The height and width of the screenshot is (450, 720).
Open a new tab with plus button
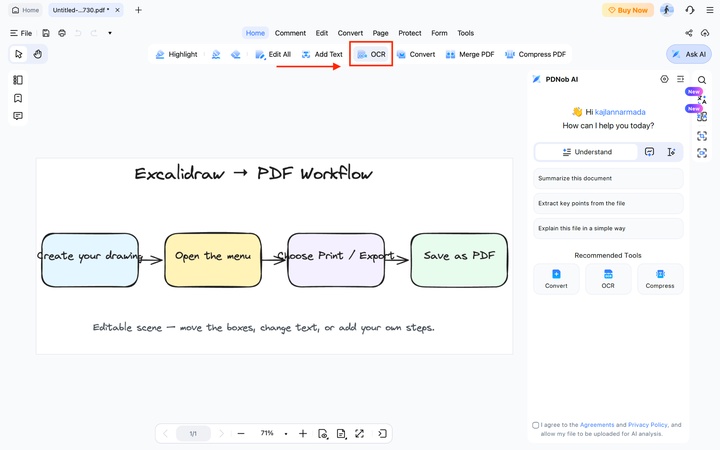[x=138, y=10]
